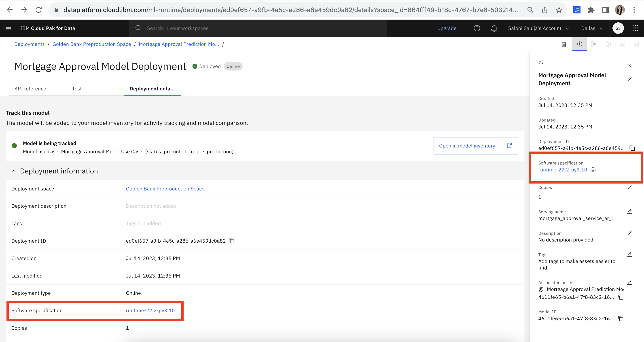Click the mortgage_approval_service_ar_1 serving name

tap(576, 218)
